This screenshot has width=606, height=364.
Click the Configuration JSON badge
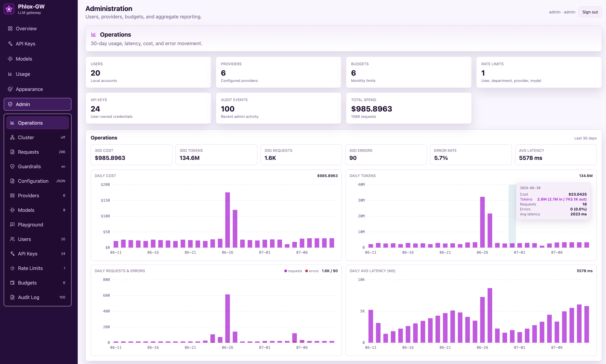[x=61, y=181]
